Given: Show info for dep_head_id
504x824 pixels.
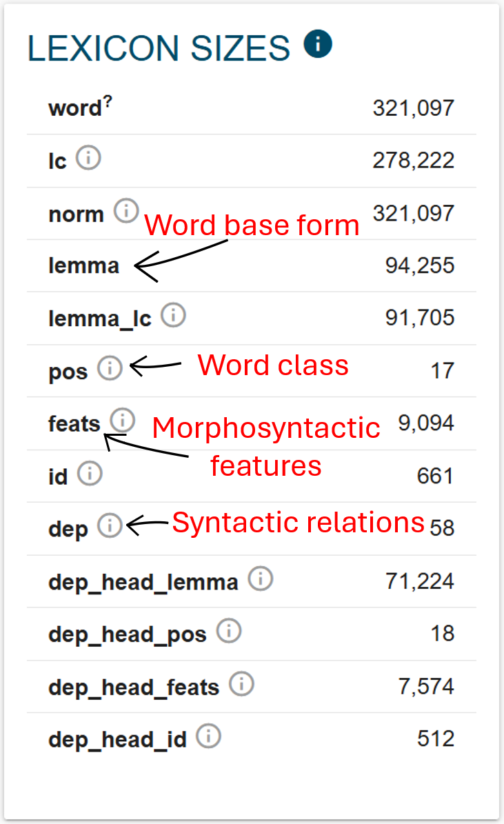Looking at the screenshot, I should coord(208,737).
